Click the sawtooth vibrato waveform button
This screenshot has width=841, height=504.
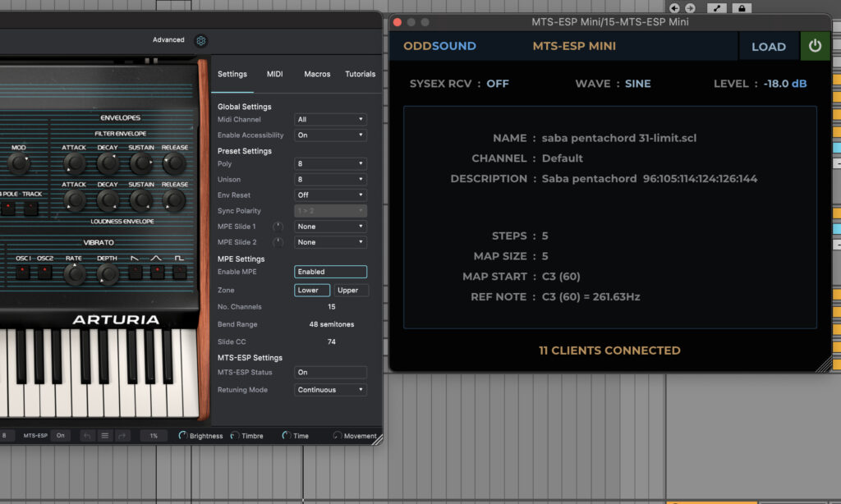click(x=136, y=272)
